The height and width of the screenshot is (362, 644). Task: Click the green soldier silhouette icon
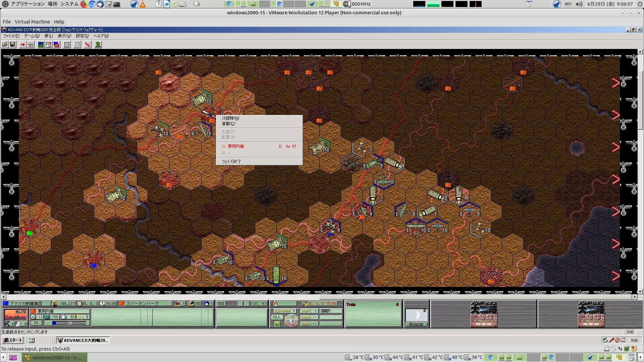pos(98,45)
